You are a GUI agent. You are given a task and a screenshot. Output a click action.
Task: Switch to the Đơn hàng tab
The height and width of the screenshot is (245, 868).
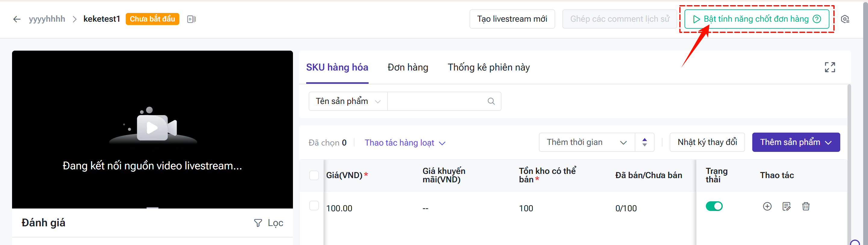tap(408, 68)
